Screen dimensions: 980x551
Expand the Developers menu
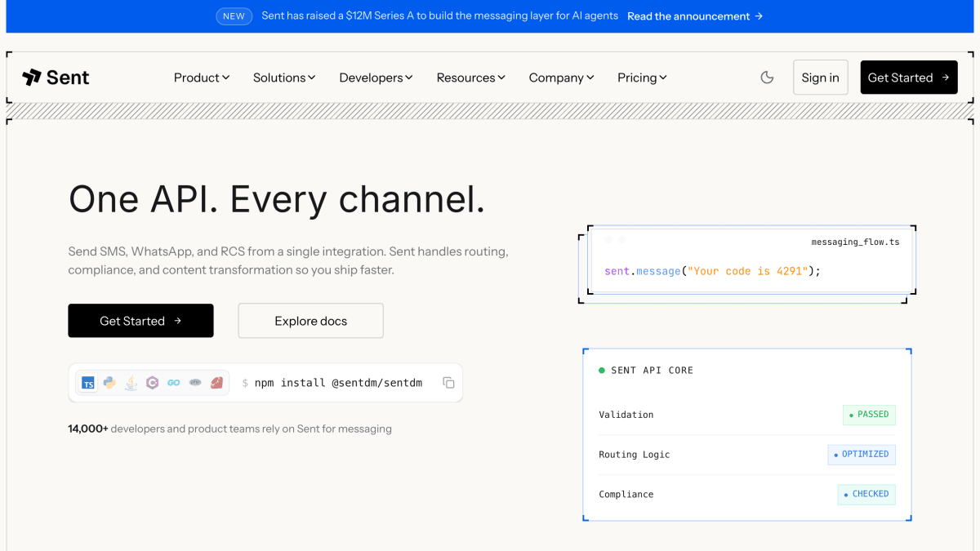[376, 78]
